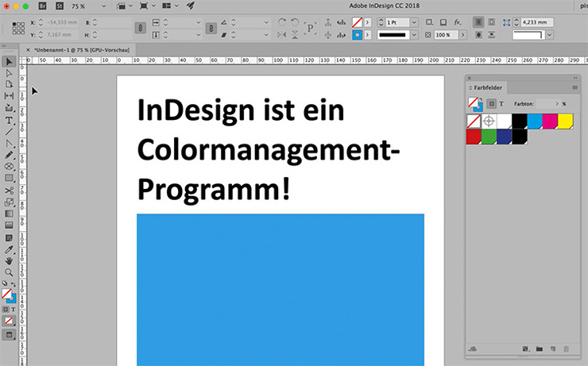Select the Gradient Feather tool
Screen dimensions: 588x366
[x=9, y=225]
